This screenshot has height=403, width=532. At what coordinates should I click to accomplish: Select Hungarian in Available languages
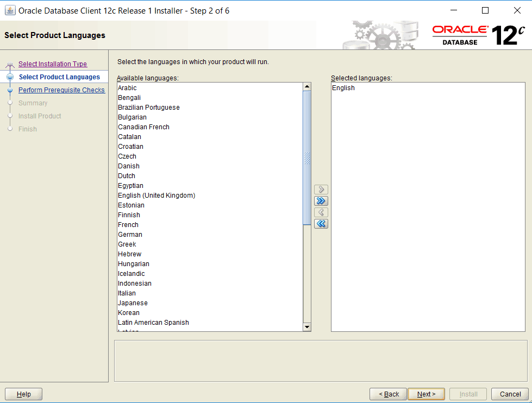coord(210,264)
